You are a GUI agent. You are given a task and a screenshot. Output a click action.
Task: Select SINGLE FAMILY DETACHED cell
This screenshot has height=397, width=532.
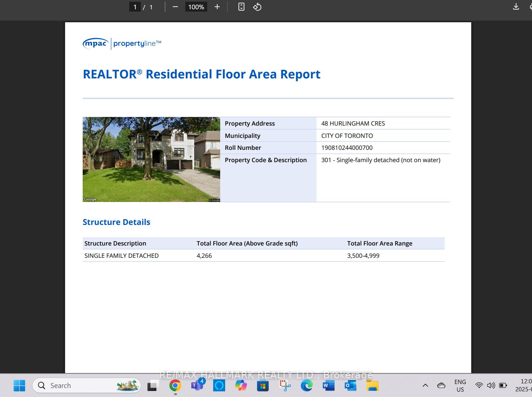(122, 256)
